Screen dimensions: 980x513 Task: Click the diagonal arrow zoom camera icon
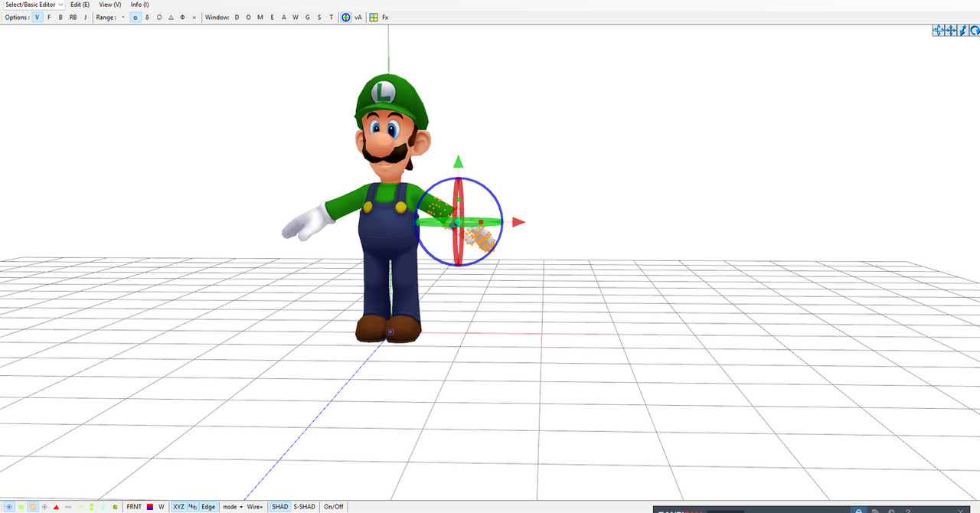962,31
